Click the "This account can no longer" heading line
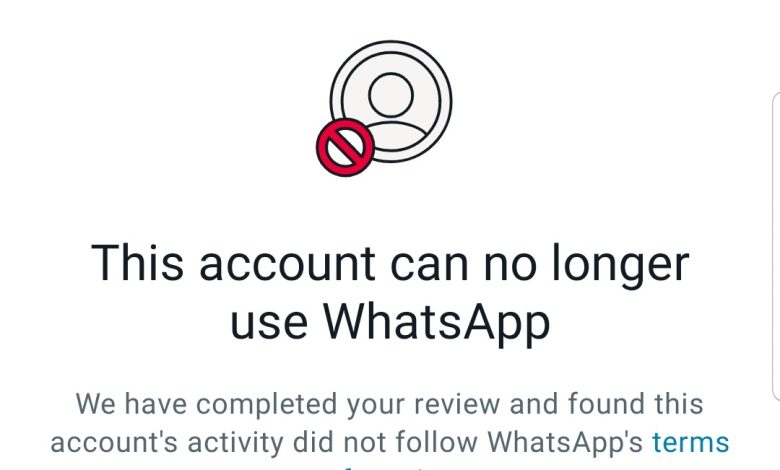This screenshot has height=470, width=780. tap(390, 265)
